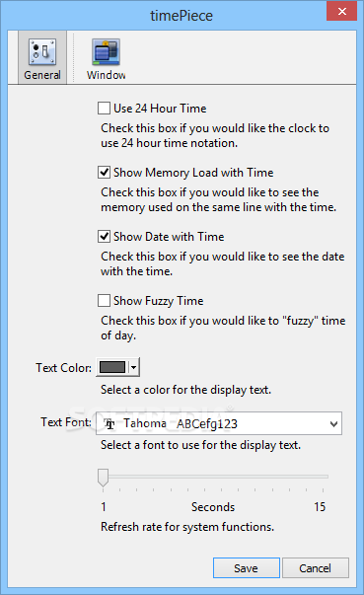364x595 pixels.
Task: Enable Show Fuzzy Time checkbox
Action: (x=104, y=301)
